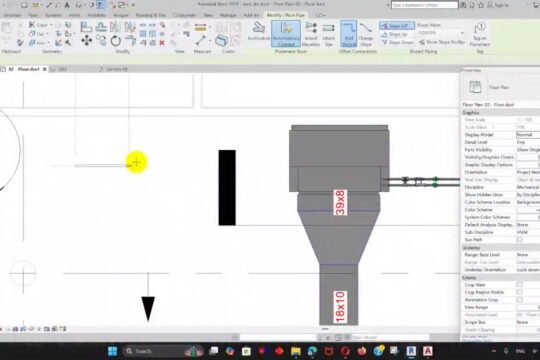
Task: Open the Systems ribbon tab
Action: [x=53, y=15]
